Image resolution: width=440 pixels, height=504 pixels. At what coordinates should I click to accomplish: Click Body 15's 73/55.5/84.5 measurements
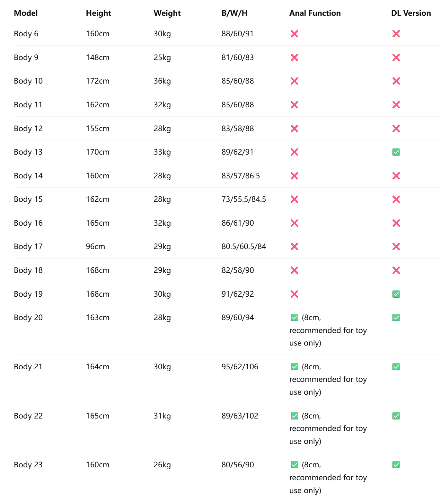pyautogui.click(x=244, y=199)
